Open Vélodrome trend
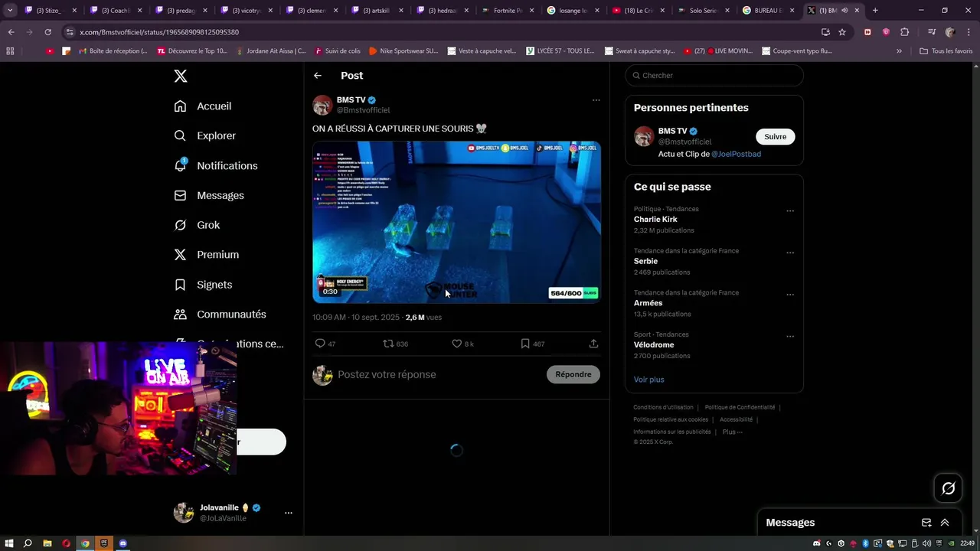The width and height of the screenshot is (980, 551). [x=655, y=345]
